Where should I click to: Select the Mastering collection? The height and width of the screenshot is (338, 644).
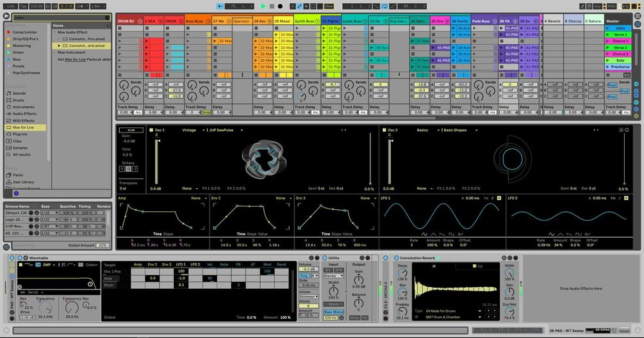coord(21,45)
